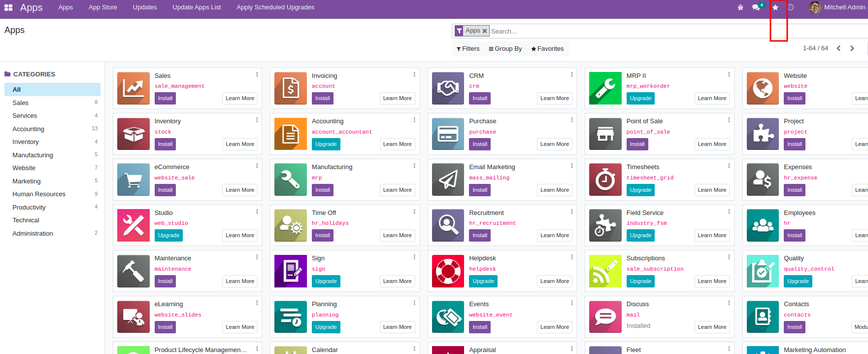
Task: Click the Sign document app icon
Action: (x=291, y=271)
